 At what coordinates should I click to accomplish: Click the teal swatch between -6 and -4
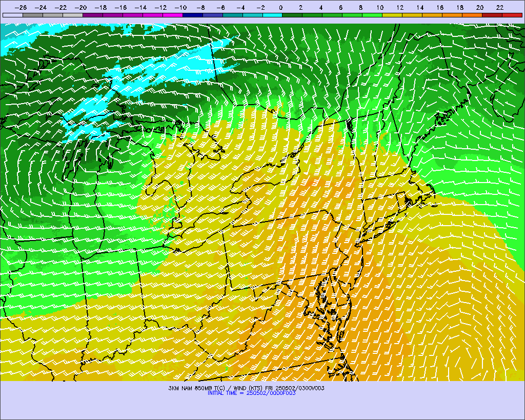(232, 15)
